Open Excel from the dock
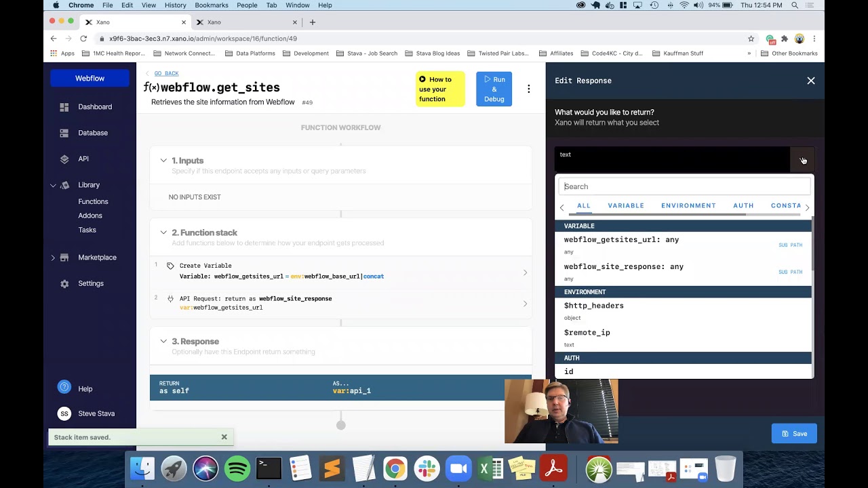 pyautogui.click(x=490, y=468)
